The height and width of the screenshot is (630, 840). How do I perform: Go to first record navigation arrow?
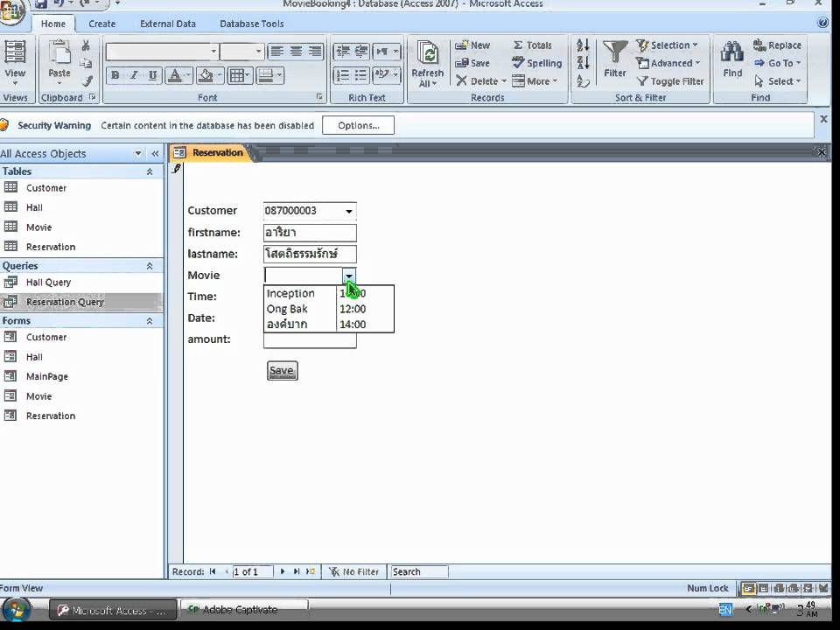pyautogui.click(x=213, y=571)
